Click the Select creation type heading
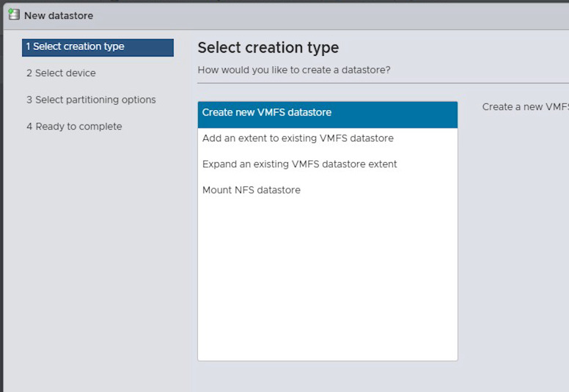Screen dimensions: 569x392 268,48
